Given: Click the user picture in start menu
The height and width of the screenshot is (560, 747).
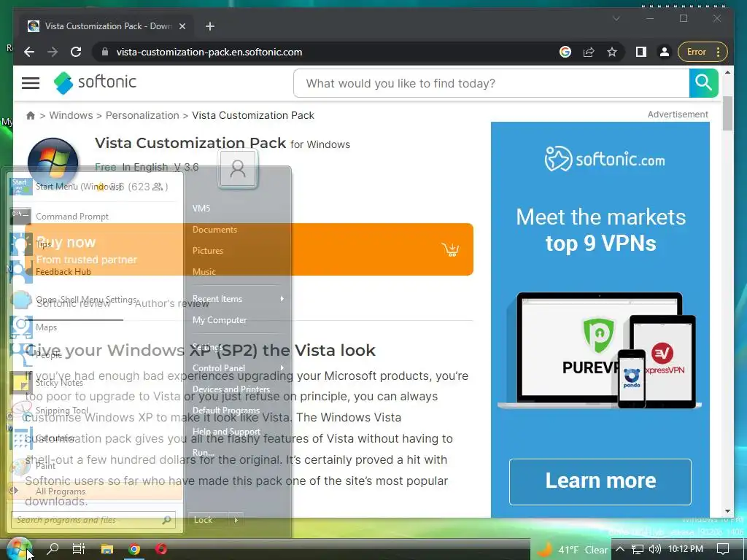Looking at the screenshot, I should (237, 169).
